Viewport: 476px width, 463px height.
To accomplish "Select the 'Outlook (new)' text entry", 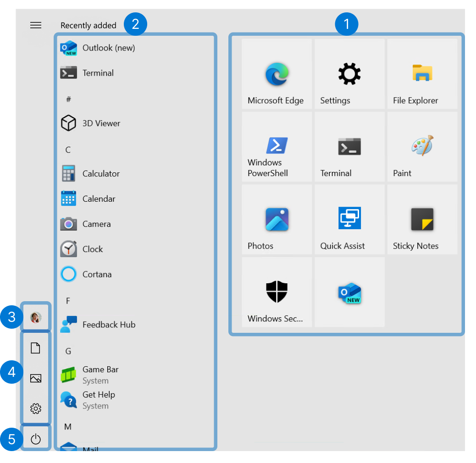I will tap(109, 48).
